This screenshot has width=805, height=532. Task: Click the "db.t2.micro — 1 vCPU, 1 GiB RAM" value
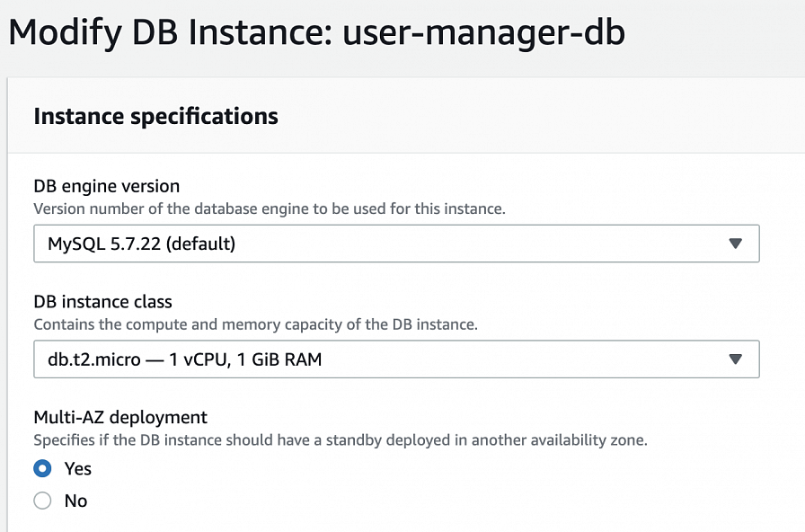click(x=184, y=359)
